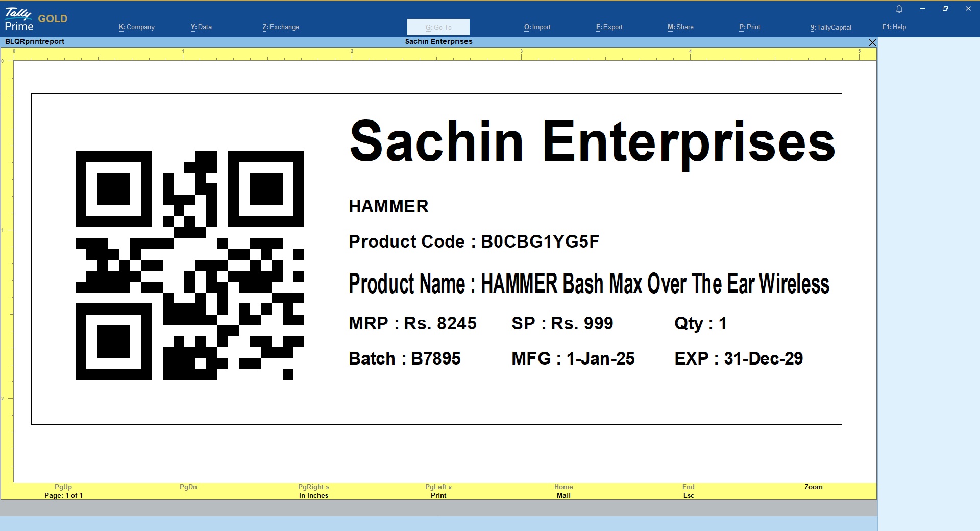Open the K: Company menu

pyautogui.click(x=137, y=27)
